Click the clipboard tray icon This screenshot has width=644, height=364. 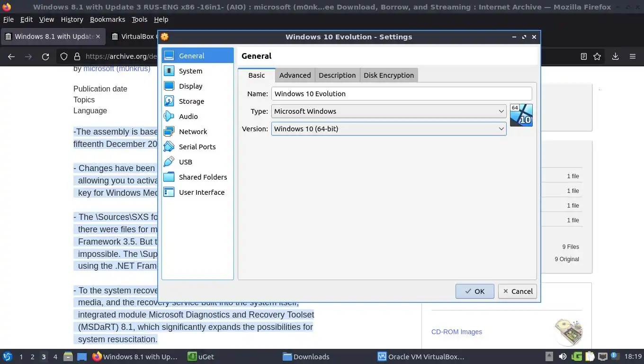pyautogui.click(x=590, y=356)
